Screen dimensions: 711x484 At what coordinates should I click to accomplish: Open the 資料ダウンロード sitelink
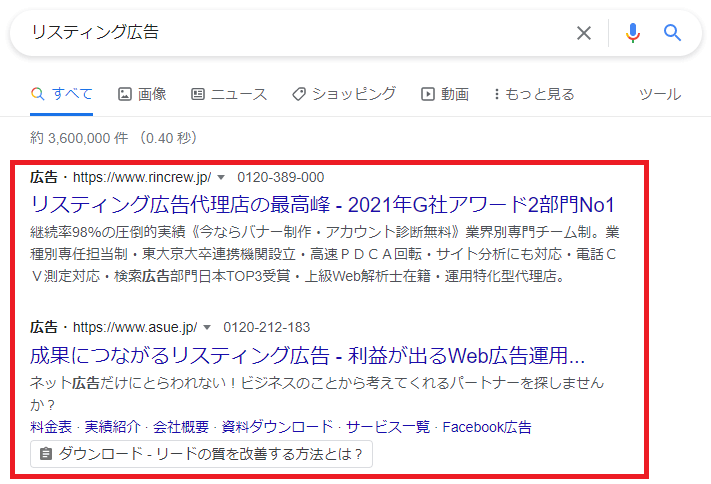(278, 427)
